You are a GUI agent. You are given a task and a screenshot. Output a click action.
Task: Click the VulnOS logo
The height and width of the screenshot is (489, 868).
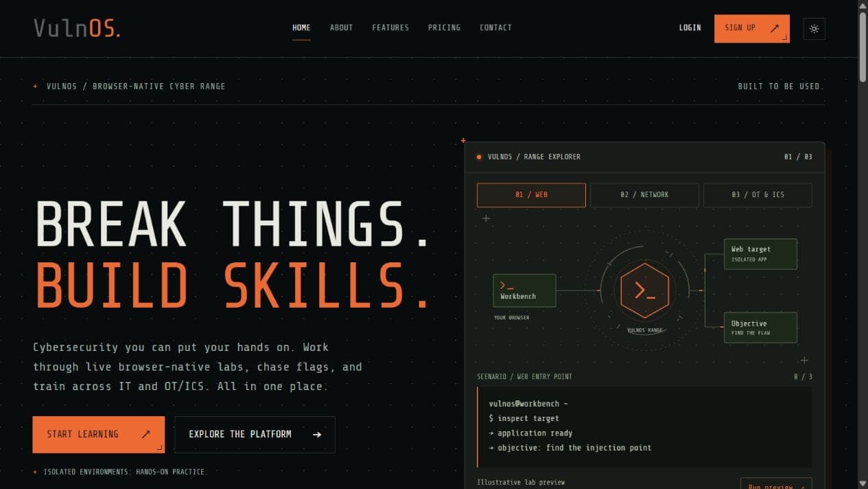point(77,28)
